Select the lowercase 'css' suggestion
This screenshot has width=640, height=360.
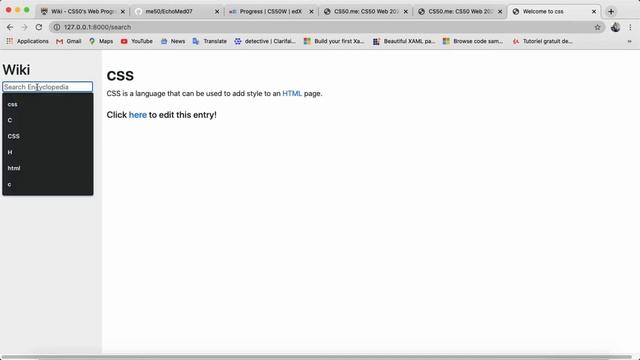click(x=48, y=104)
